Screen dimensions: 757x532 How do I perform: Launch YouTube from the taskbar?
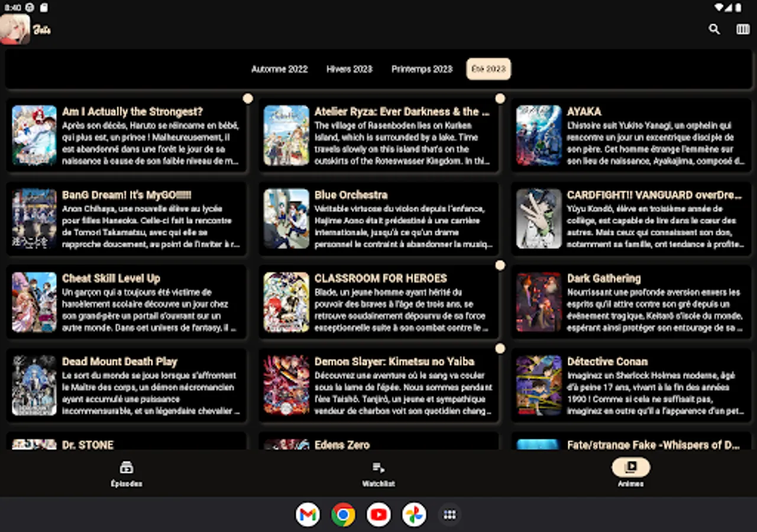click(x=378, y=515)
